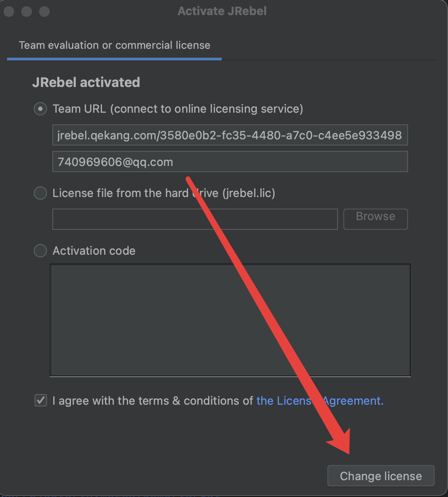Click the Activate JRebel title bar text
This screenshot has width=448, height=497.
pyautogui.click(x=222, y=11)
